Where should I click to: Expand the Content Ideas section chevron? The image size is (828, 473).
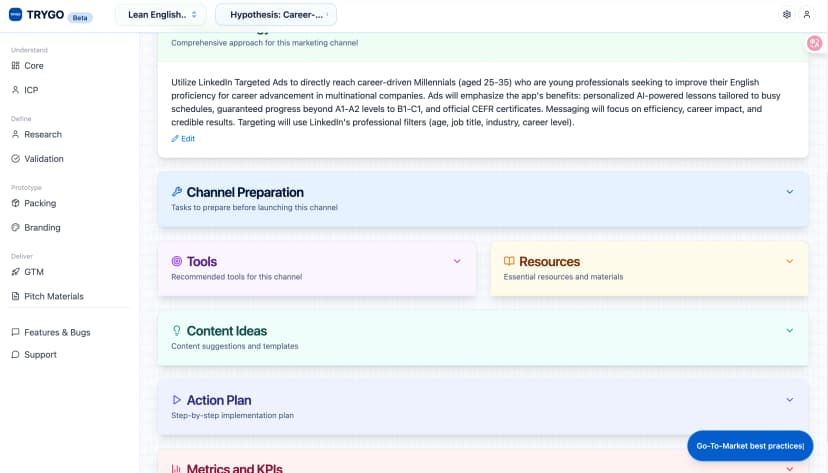[x=789, y=331]
